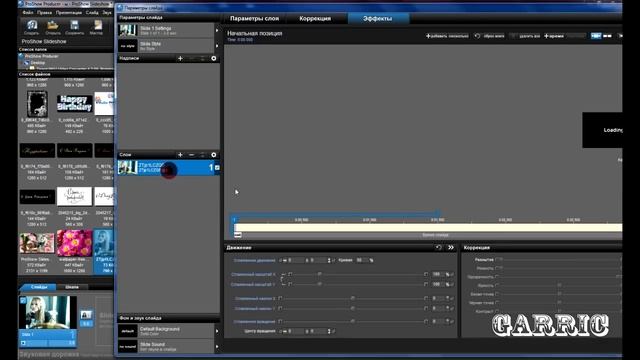The width and height of the screenshot is (640, 360).
Task: Click the вращения value stepper
Action: click(448, 321)
